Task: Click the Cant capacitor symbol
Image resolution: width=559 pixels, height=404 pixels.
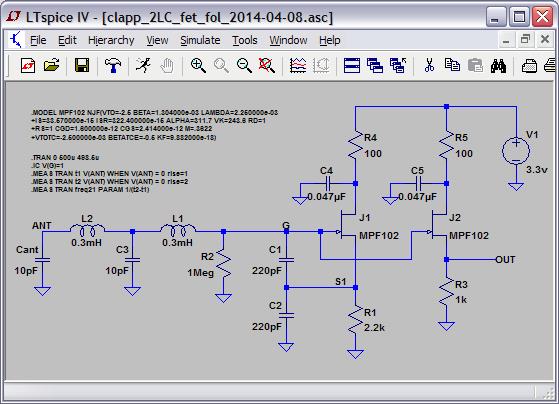Action: [42, 260]
